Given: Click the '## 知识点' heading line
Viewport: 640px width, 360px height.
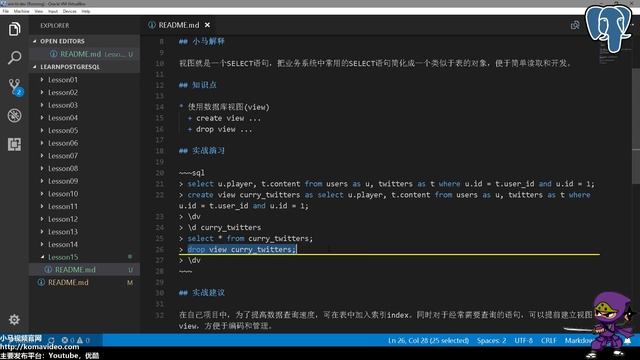Looking at the screenshot, I should (198, 85).
